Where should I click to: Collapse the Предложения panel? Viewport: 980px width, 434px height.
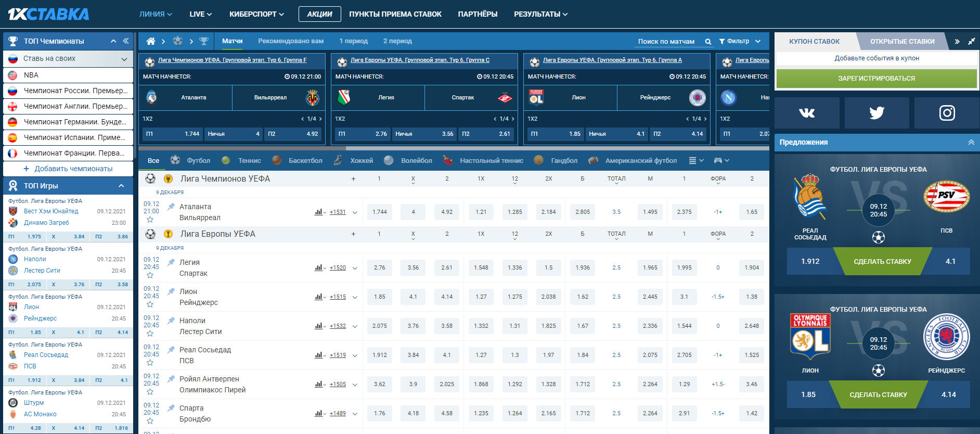[971, 142]
